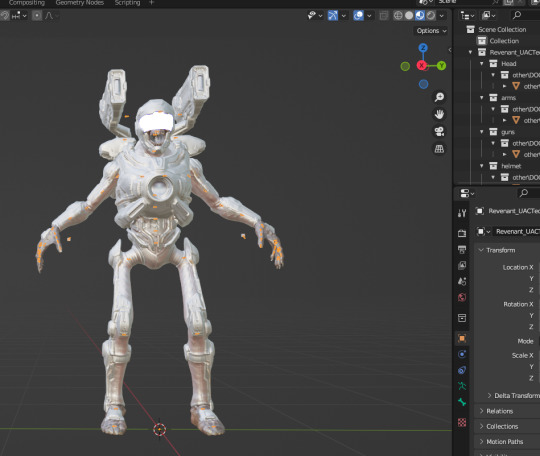Toggle X-ray mode in viewport header

pyautogui.click(x=383, y=15)
